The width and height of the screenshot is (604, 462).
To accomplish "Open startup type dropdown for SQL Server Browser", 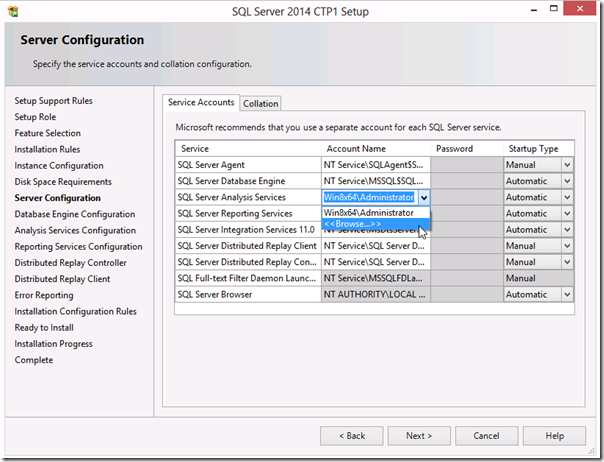I will pos(567,294).
